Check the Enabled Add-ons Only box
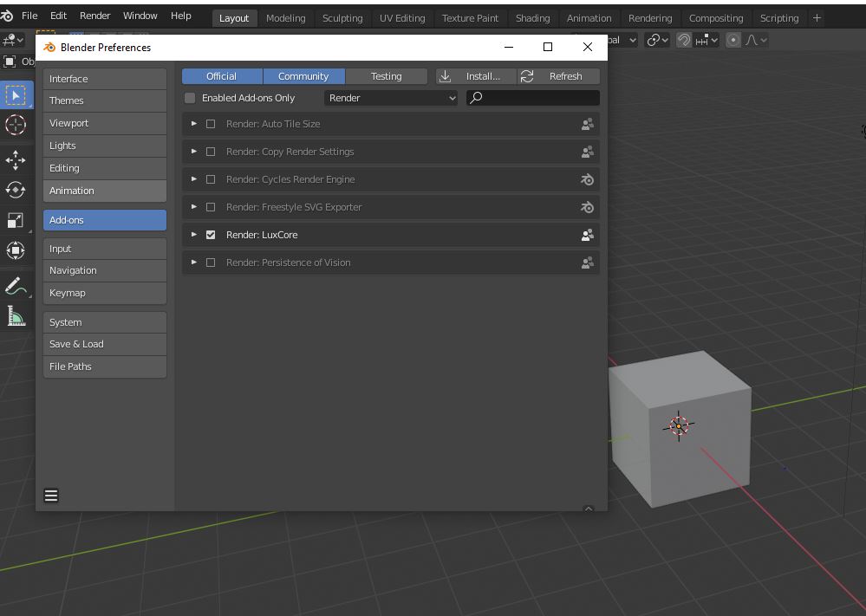Viewport: 866px width, 616px height. point(190,98)
